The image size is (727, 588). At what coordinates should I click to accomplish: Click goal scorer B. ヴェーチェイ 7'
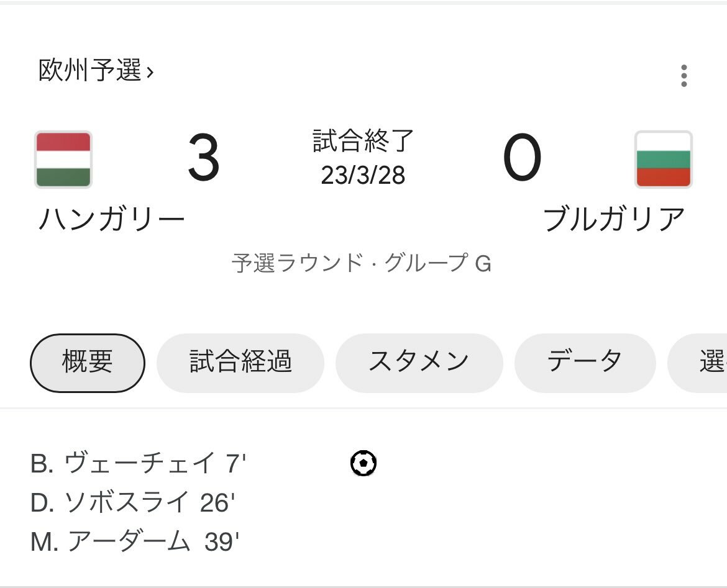tap(138, 463)
